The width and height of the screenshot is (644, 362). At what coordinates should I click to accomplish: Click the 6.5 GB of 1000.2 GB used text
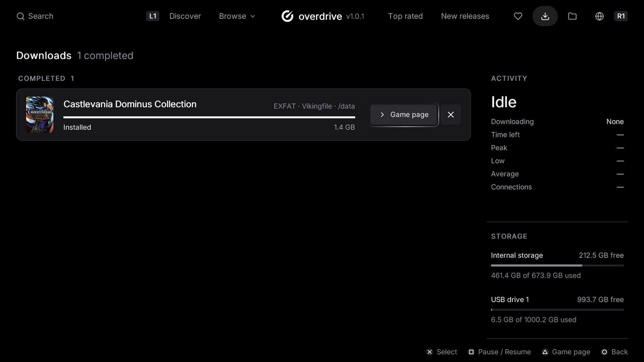click(534, 320)
